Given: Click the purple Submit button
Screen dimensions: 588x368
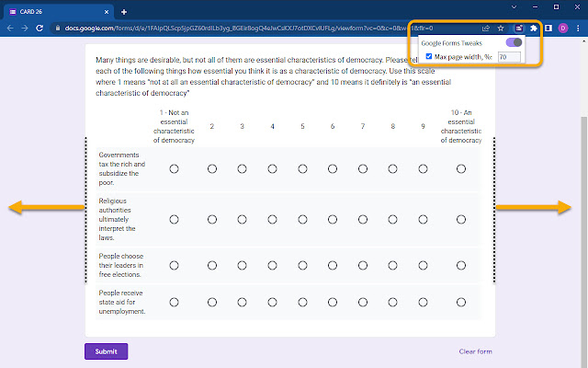Looking at the screenshot, I should pyautogui.click(x=106, y=351).
